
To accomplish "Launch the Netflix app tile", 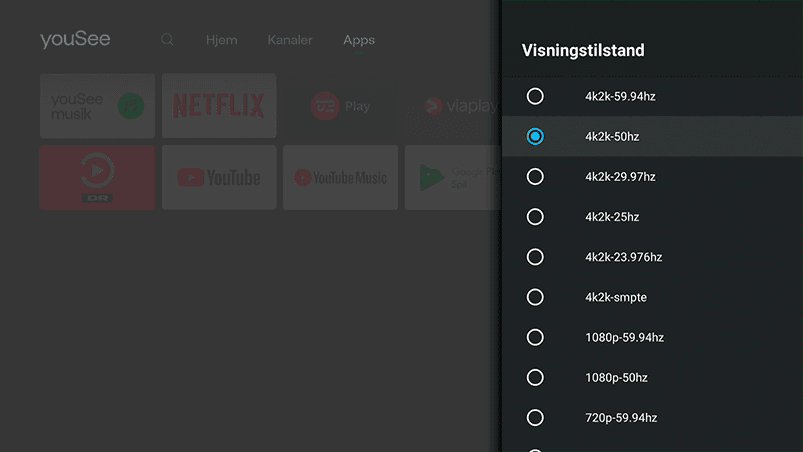I will click(x=219, y=106).
